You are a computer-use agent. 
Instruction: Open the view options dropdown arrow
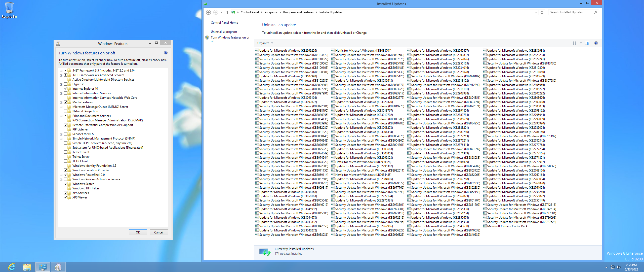[x=581, y=43]
